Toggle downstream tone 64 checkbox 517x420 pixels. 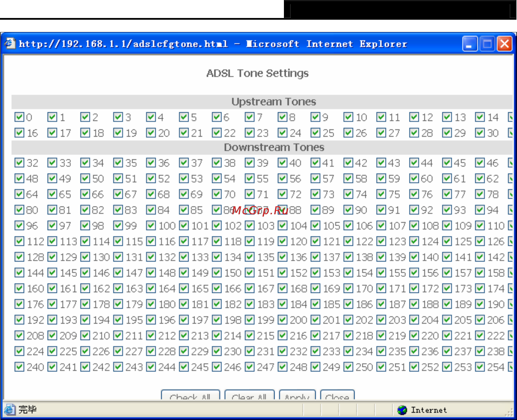(x=19, y=194)
